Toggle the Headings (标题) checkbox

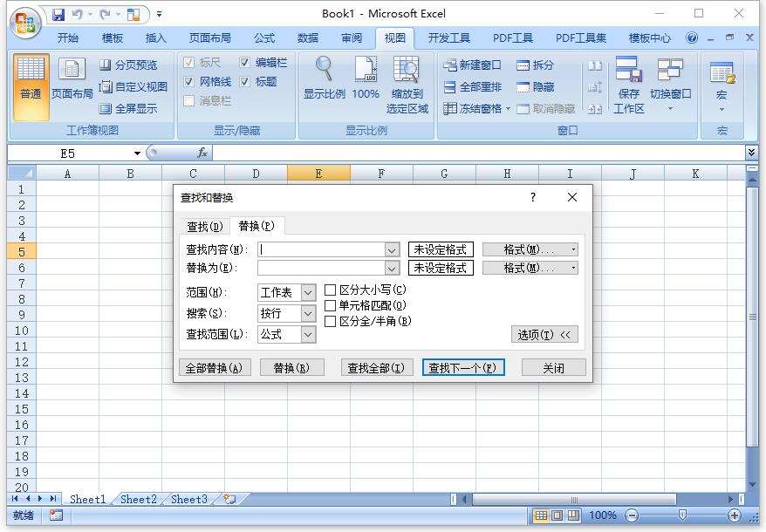[245, 82]
